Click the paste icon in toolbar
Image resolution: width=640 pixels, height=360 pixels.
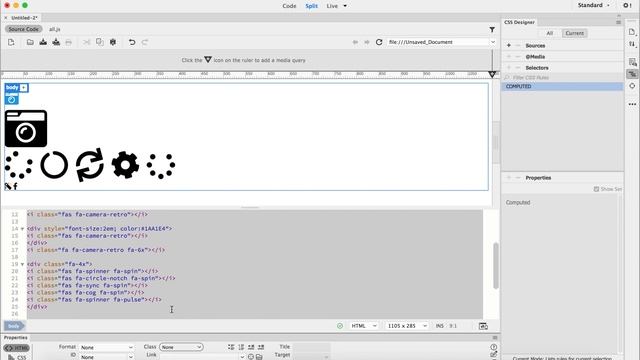pyautogui.click(x=113, y=42)
